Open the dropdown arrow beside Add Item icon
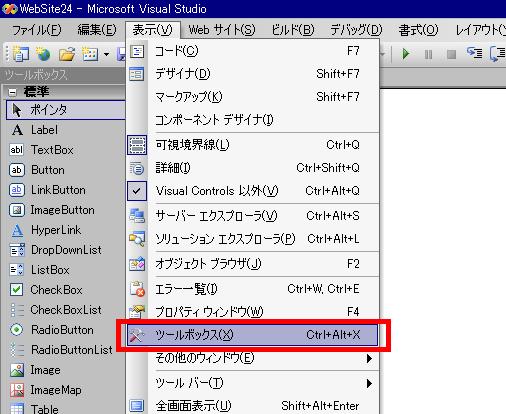 pyautogui.click(x=106, y=54)
